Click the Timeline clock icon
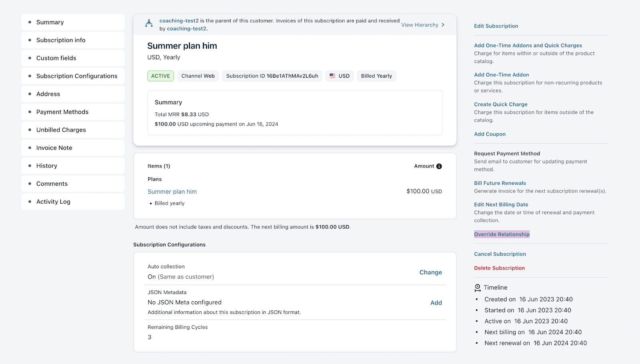The width and height of the screenshot is (640, 364). click(478, 288)
